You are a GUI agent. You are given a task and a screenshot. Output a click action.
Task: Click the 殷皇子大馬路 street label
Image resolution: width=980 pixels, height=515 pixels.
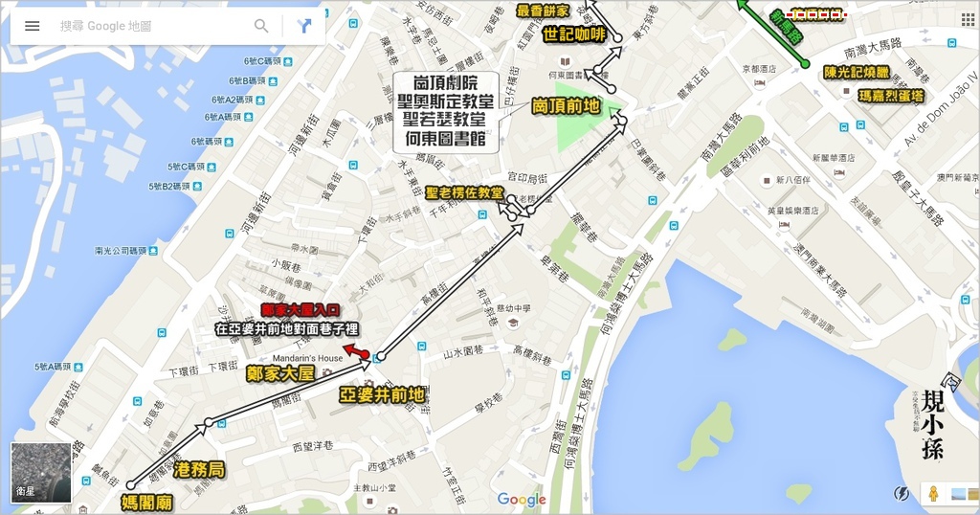pos(917,197)
